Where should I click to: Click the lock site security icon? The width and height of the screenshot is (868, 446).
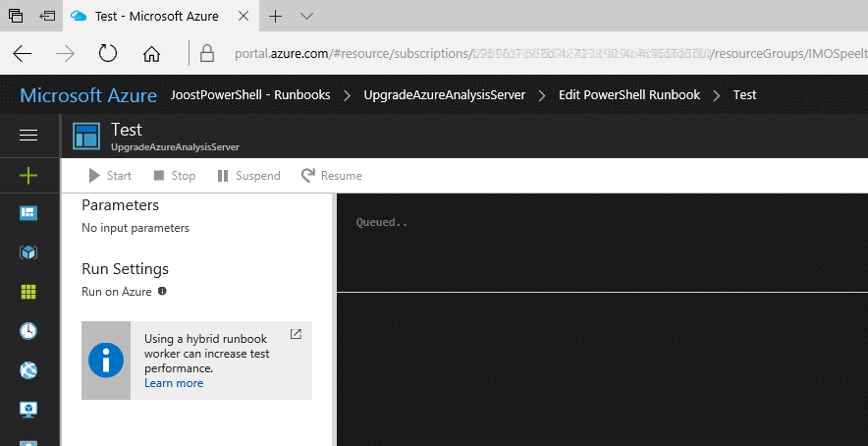pyautogui.click(x=207, y=54)
